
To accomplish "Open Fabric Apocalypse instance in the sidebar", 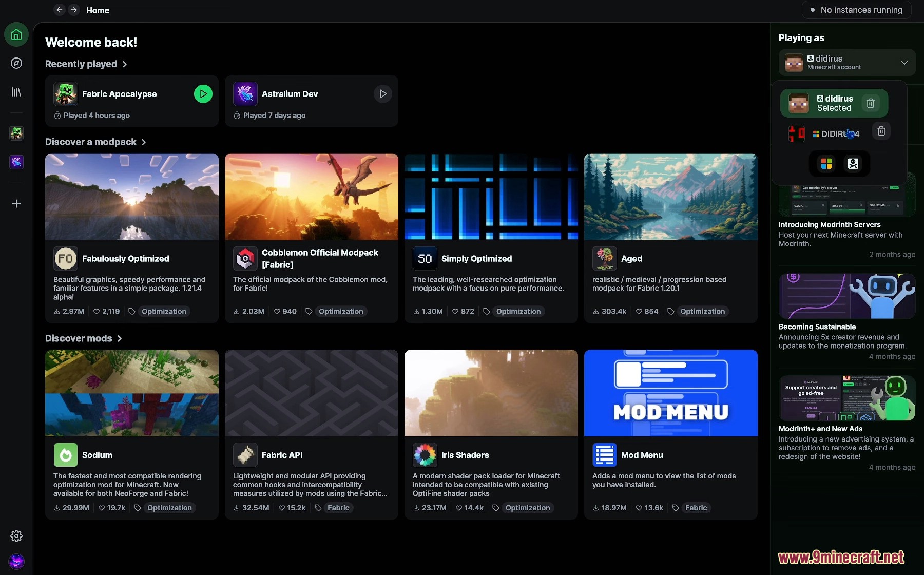I will click(x=16, y=133).
